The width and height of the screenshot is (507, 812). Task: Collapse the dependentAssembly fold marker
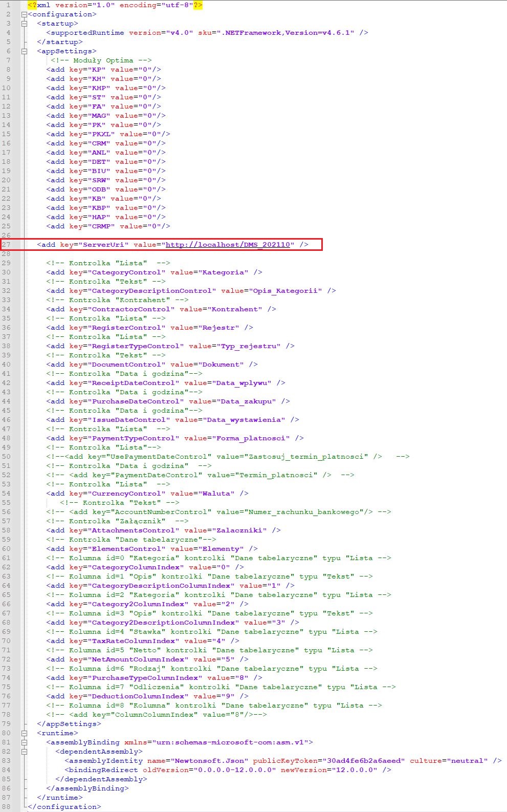(x=24, y=752)
